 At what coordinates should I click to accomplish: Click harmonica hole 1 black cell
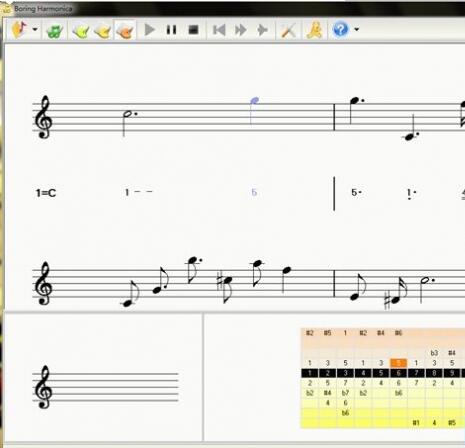coord(310,373)
